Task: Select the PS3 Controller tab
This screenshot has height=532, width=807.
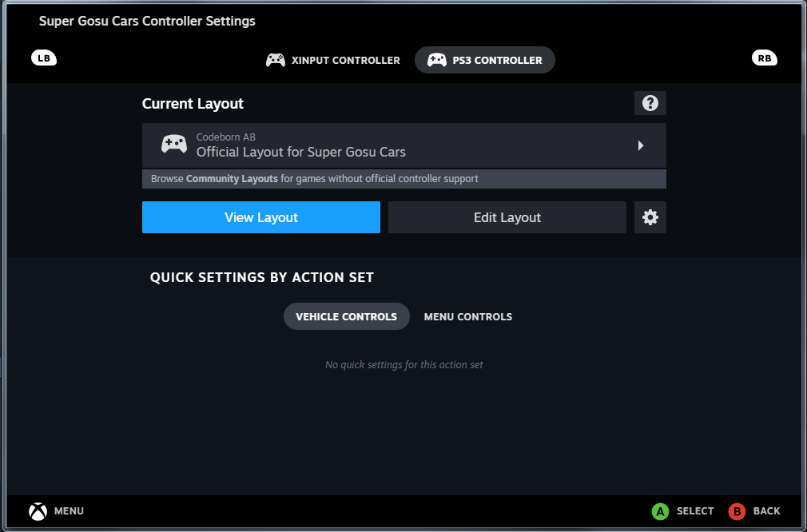Action: (485, 60)
